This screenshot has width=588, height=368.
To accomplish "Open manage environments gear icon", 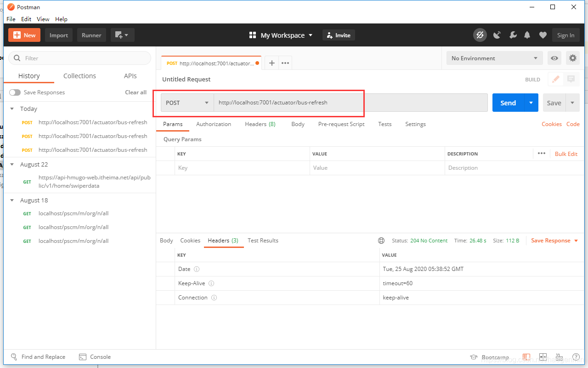I will tap(572, 58).
